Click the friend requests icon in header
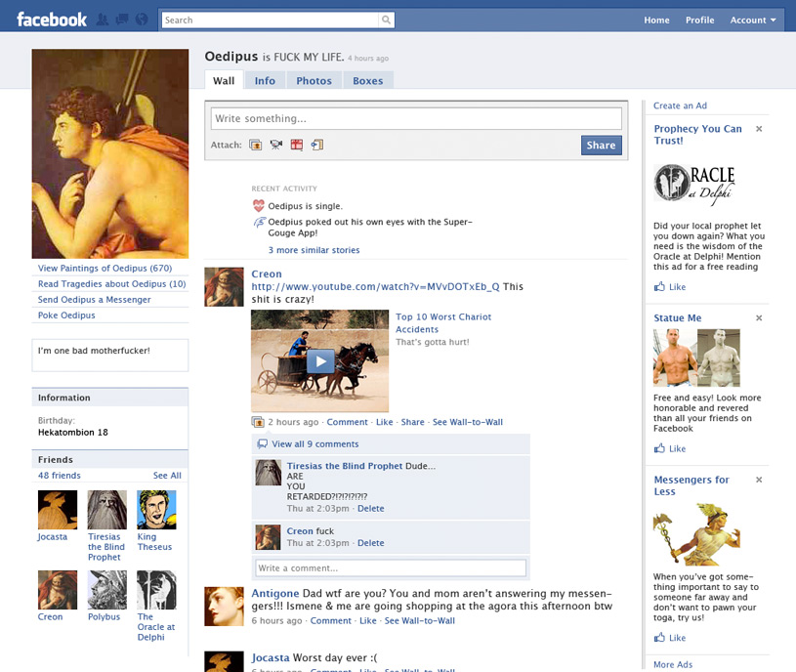The width and height of the screenshot is (796, 672). pyautogui.click(x=104, y=20)
